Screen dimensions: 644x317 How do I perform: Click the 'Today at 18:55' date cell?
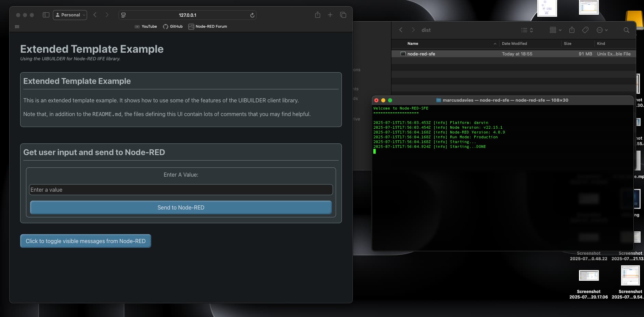[517, 54]
